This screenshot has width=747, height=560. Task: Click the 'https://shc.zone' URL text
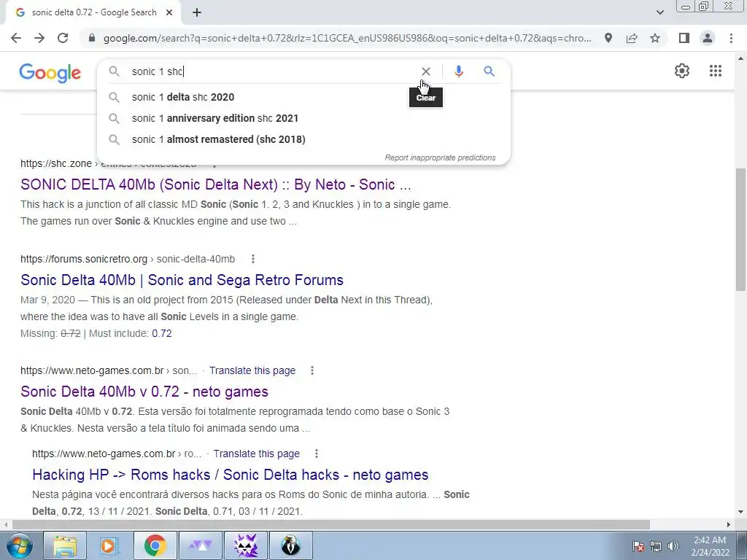56,163
